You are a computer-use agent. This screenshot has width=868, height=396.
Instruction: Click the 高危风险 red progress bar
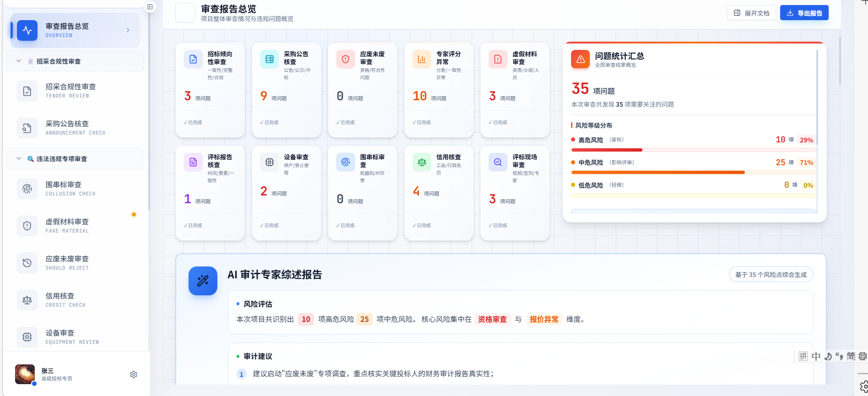coord(607,150)
